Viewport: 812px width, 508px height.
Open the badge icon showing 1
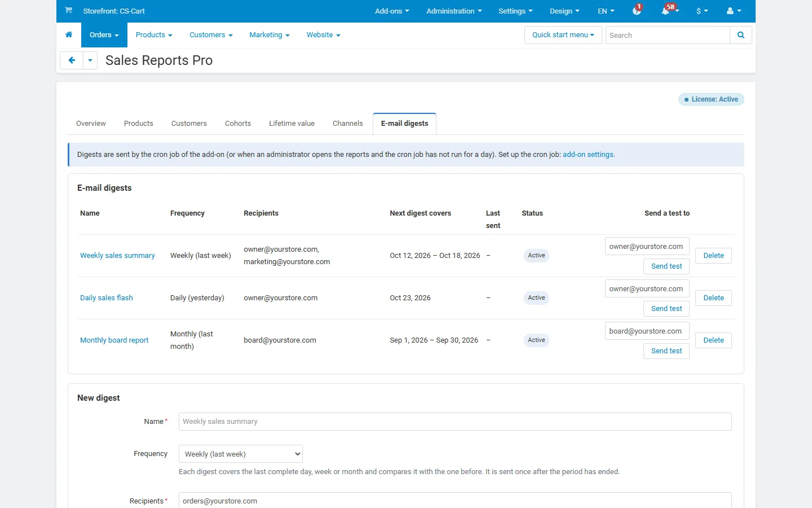pos(637,11)
